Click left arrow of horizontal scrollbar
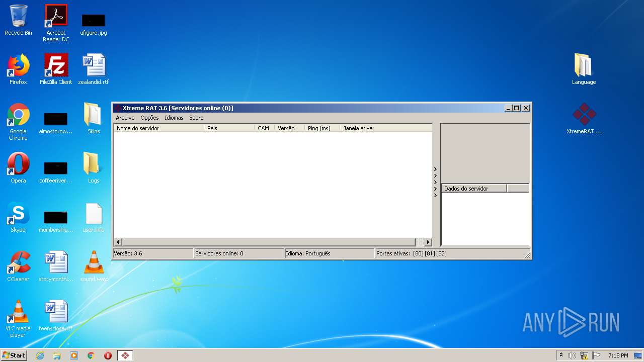This screenshot has width=644, height=362. point(118,242)
